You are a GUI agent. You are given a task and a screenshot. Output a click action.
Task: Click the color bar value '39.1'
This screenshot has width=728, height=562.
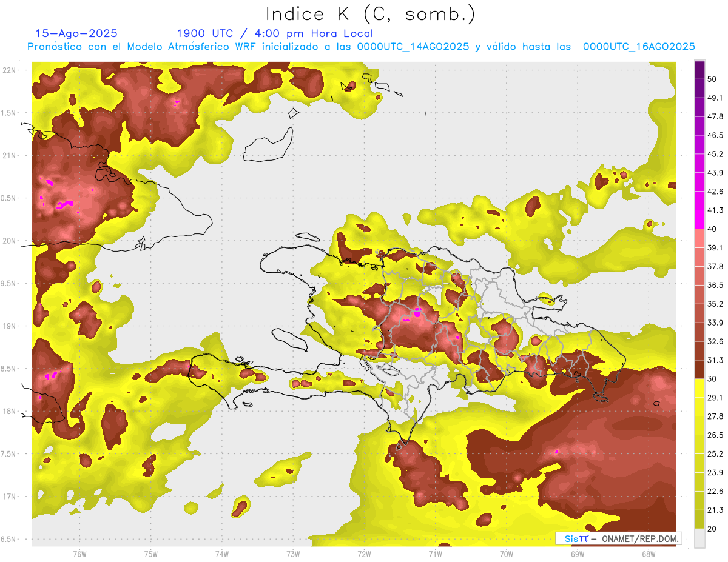coord(715,247)
